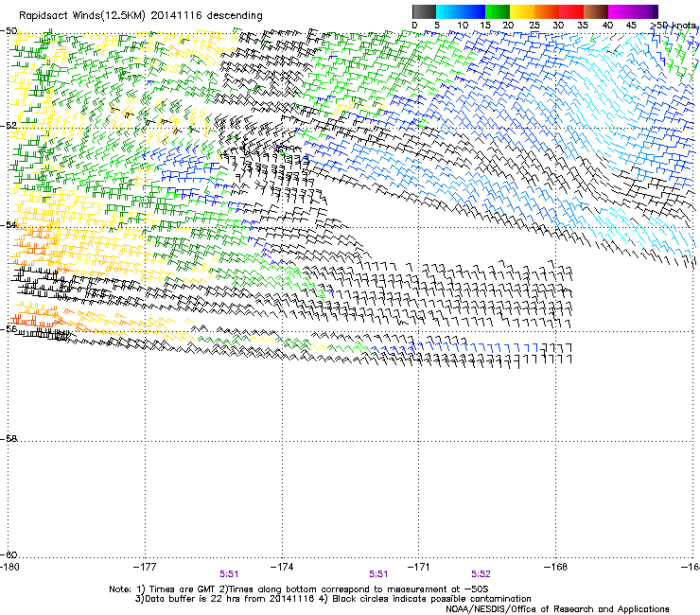700x615 pixels.
Task: Click the '>50 knots' legend label
Action: pyautogui.click(x=673, y=26)
